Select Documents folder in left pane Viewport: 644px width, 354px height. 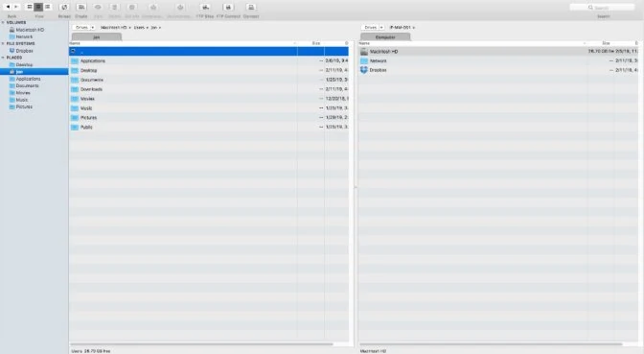[x=209, y=80]
